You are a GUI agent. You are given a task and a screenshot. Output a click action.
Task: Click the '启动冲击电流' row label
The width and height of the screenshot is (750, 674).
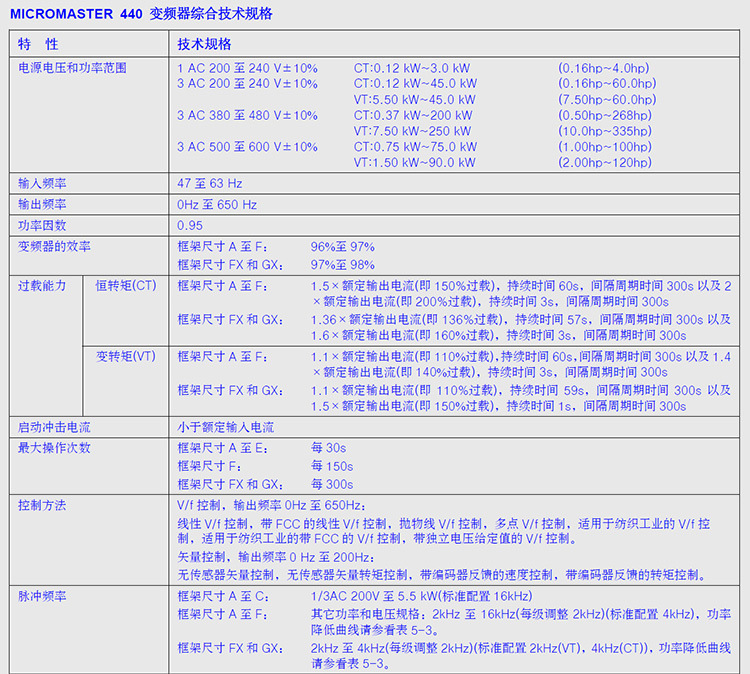pyautogui.click(x=54, y=427)
